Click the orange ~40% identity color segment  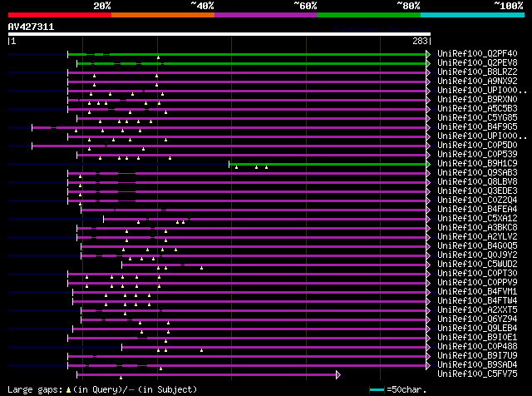(x=163, y=15)
